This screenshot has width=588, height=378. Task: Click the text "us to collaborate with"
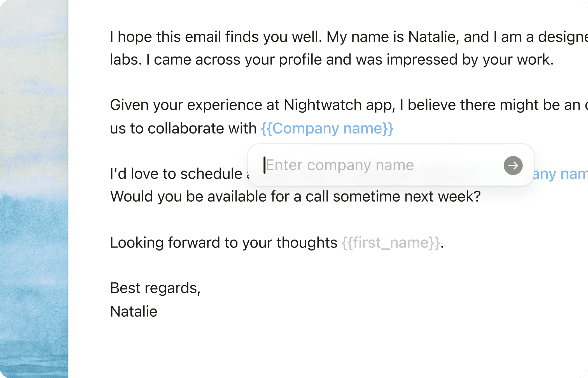click(x=183, y=129)
